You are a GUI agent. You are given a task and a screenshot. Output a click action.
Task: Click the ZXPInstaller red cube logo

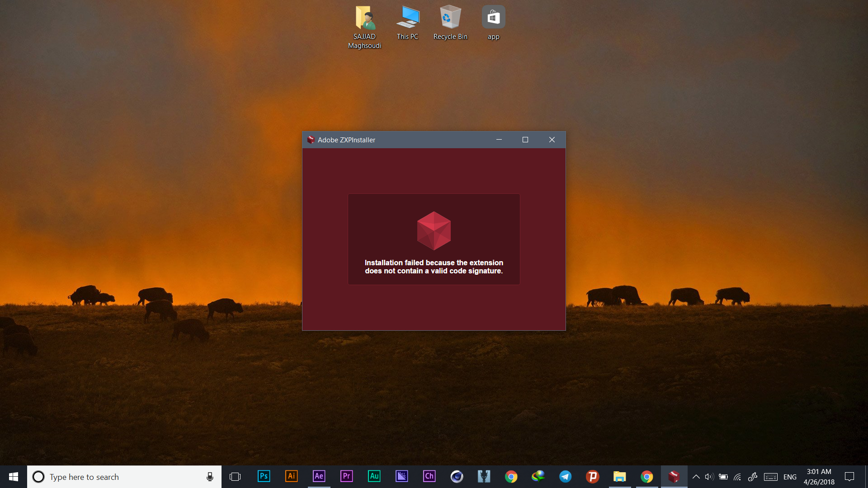434,231
